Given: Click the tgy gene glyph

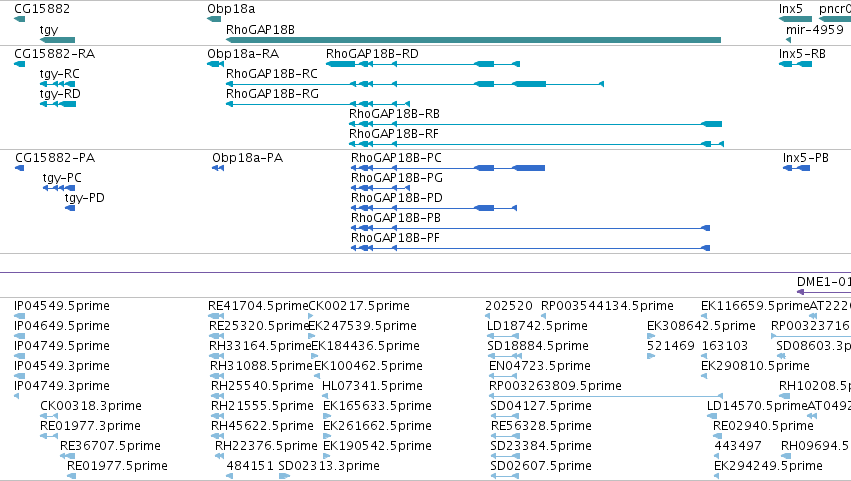Looking at the screenshot, I should pyautogui.click(x=58, y=40).
